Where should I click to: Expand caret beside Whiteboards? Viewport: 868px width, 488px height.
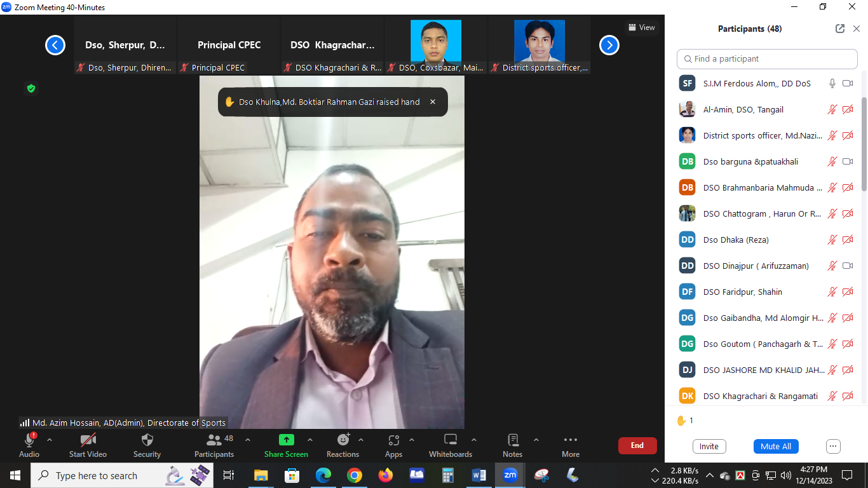[474, 440]
